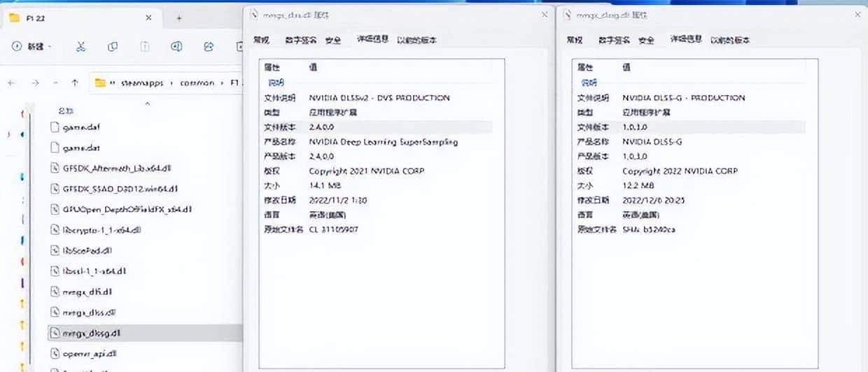Click the Cut scissors icon in Explorer toolbar

click(x=80, y=46)
